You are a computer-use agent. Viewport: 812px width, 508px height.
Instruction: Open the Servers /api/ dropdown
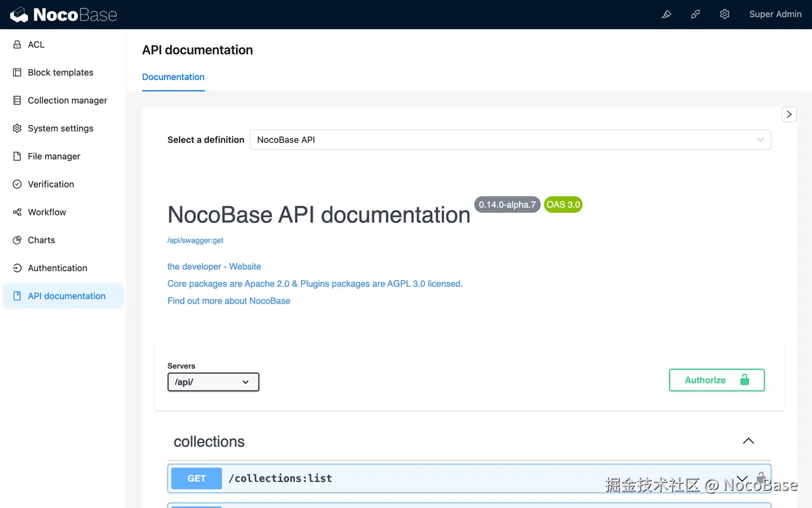(213, 382)
